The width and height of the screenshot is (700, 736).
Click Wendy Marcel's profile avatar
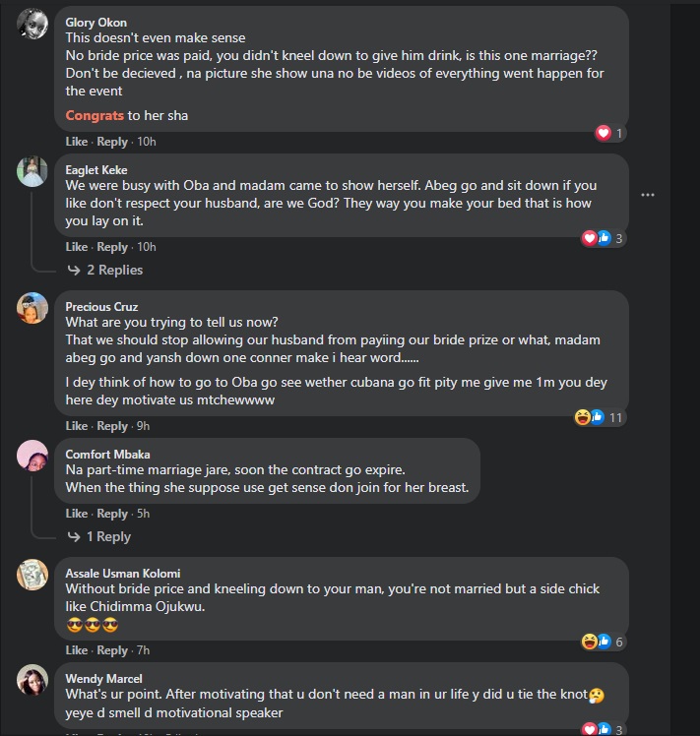tap(32, 680)
